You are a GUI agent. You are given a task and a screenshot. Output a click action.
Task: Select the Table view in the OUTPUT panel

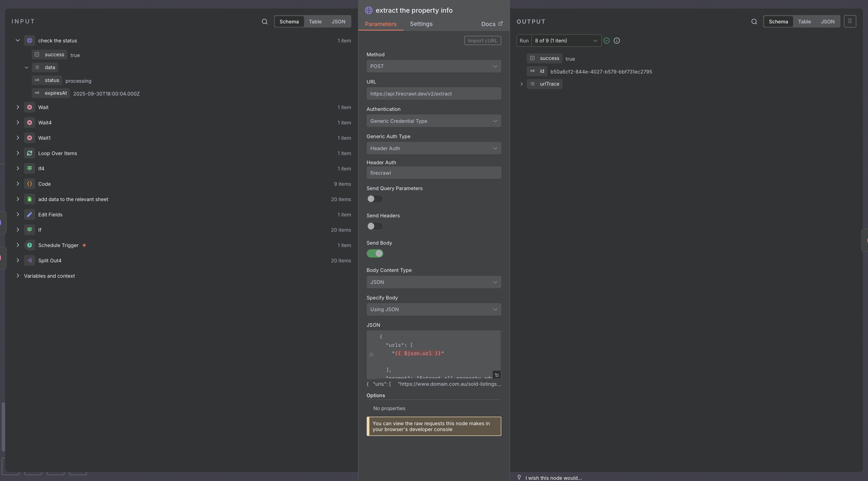click(805, 21)
